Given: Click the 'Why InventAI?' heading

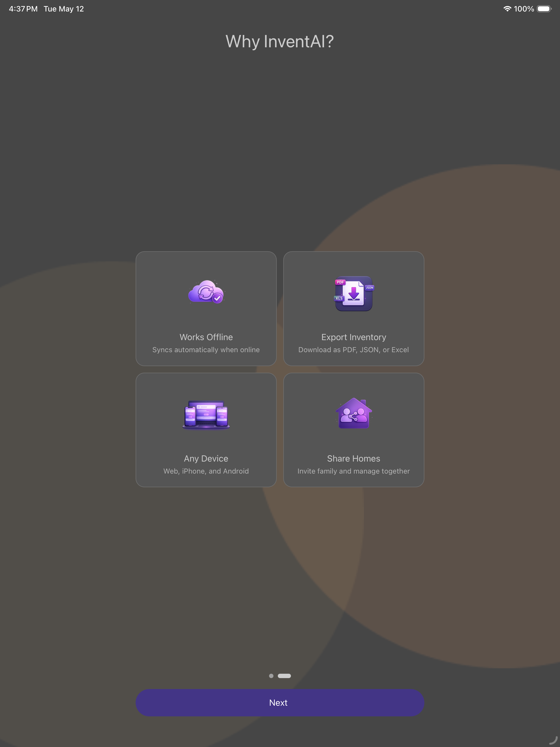Looking at the screenshot, I should tap(280, 42).
